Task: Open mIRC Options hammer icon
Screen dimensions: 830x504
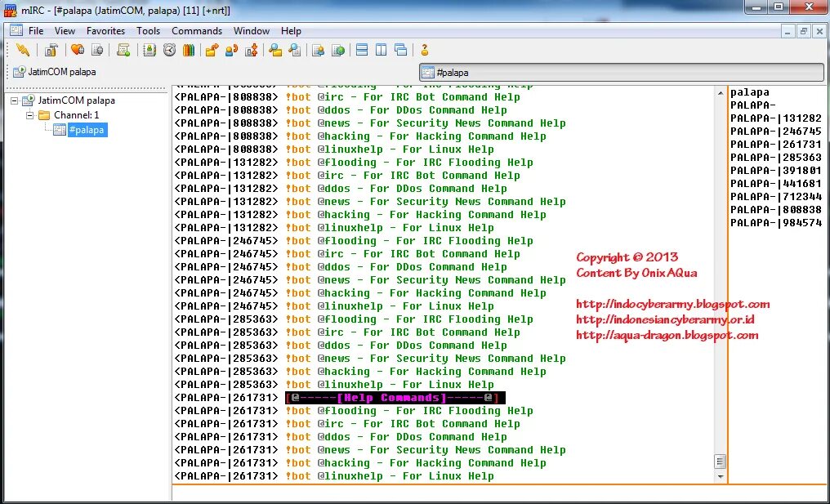Action: pos(51,50)
